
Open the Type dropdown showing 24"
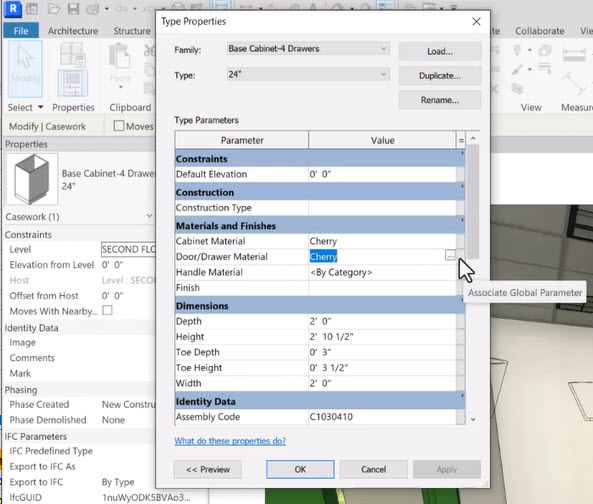click(308, 74)
